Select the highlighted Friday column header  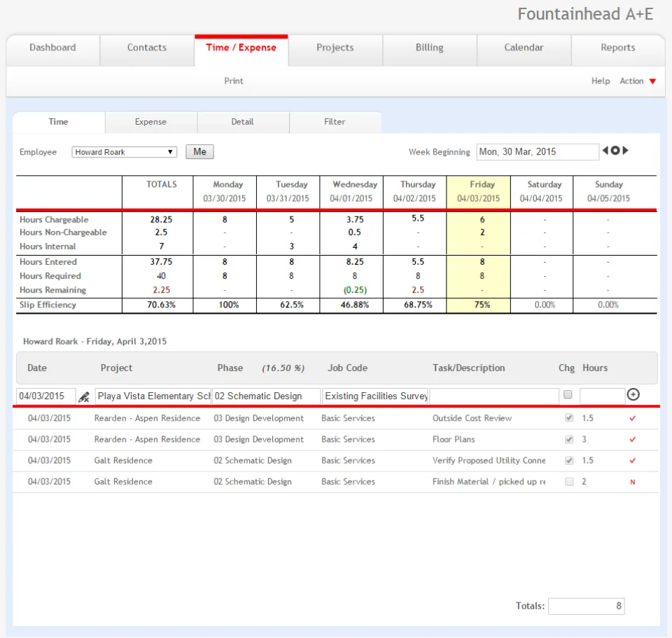479,192
